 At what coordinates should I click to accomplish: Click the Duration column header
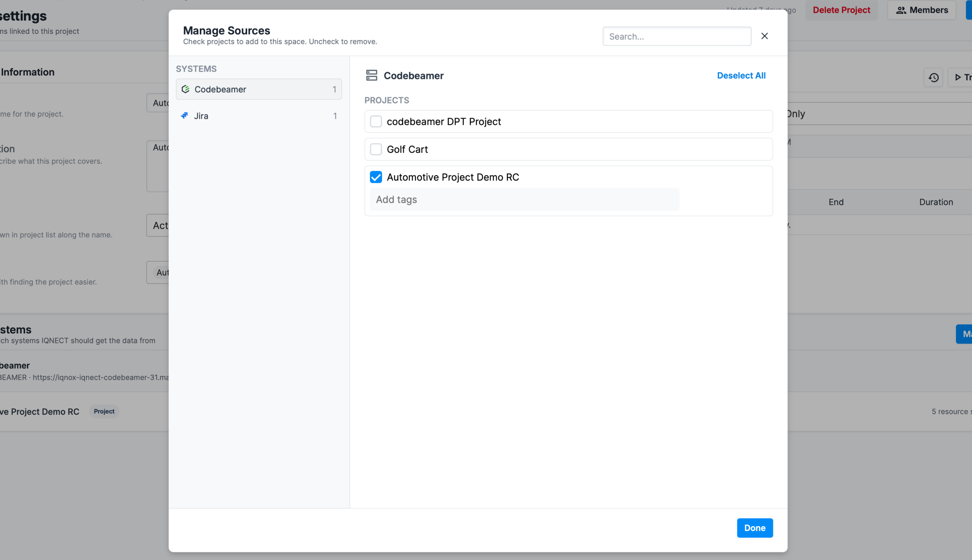pyautogui.click(x=936, y=202)
